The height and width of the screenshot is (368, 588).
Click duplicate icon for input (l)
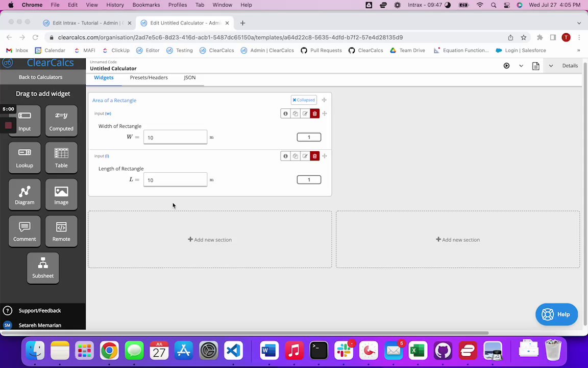point(295,156)
